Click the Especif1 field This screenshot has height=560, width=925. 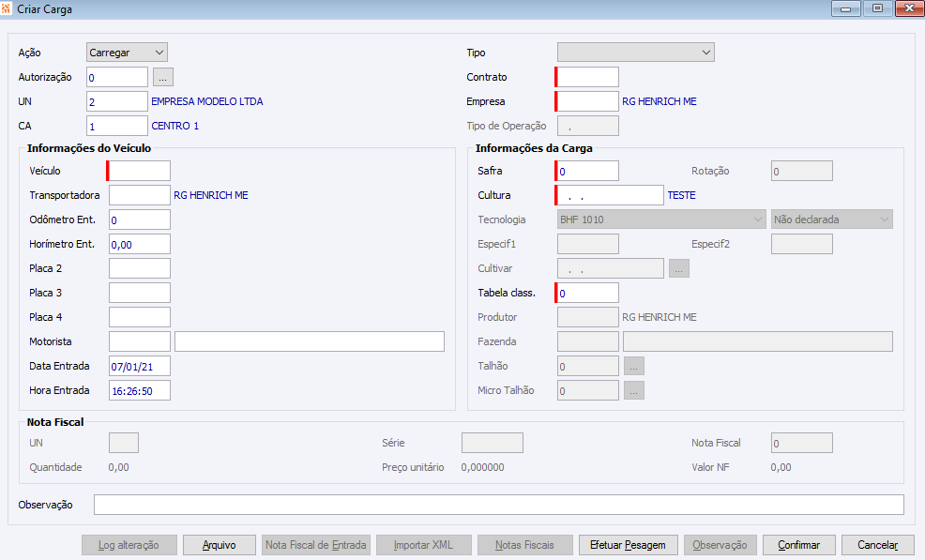coord(588,244)
